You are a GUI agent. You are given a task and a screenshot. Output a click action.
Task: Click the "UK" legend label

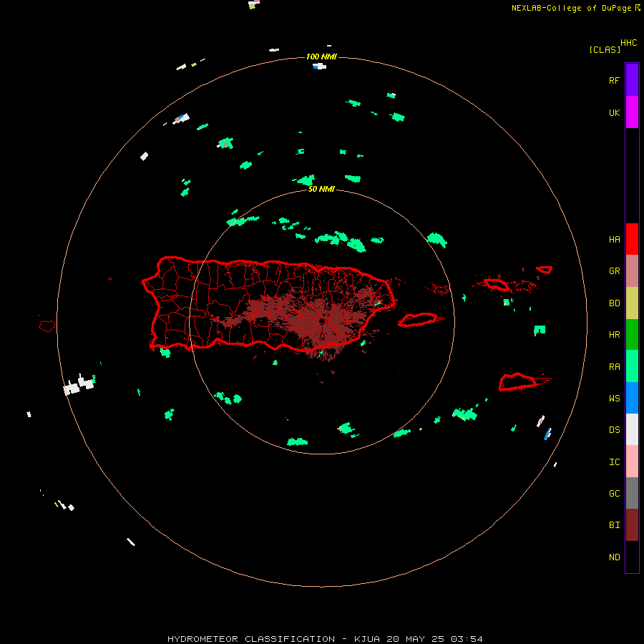pyautogui.click(x=614, y=112)
